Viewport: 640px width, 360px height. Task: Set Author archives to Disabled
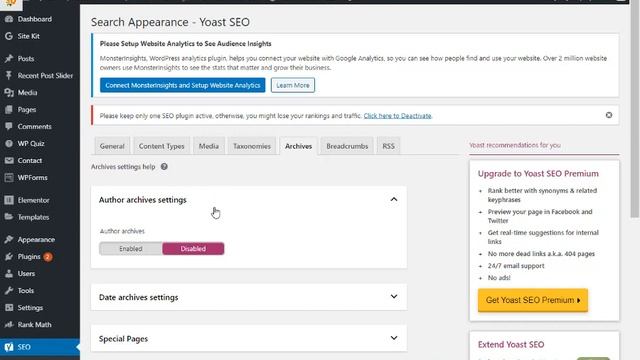(x=193, y=249)
